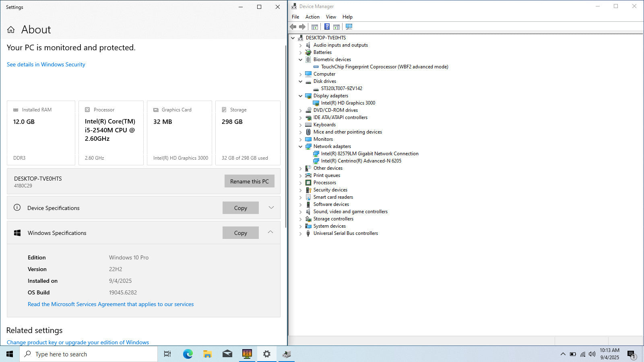Click the Batteries category icon
The width and height of the screenshot is (644, 362).
click(308, 52)
